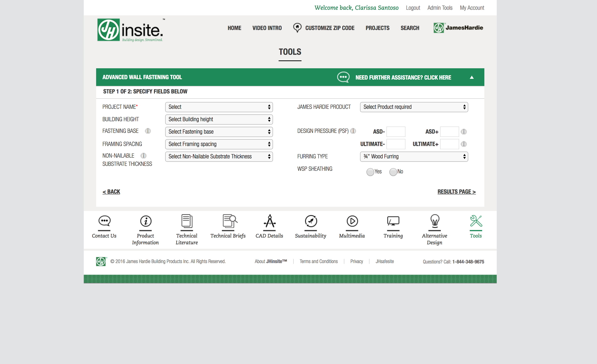
Task: Show info for Fastening Base
Action: pyautogui.click(x=148, y=131)
